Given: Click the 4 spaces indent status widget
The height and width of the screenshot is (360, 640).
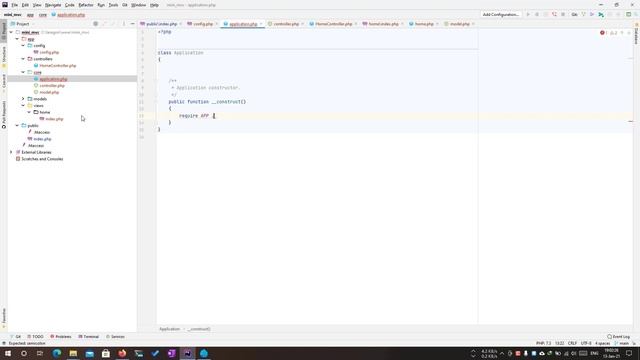Looking at the screenshot, I should point(602,343).
